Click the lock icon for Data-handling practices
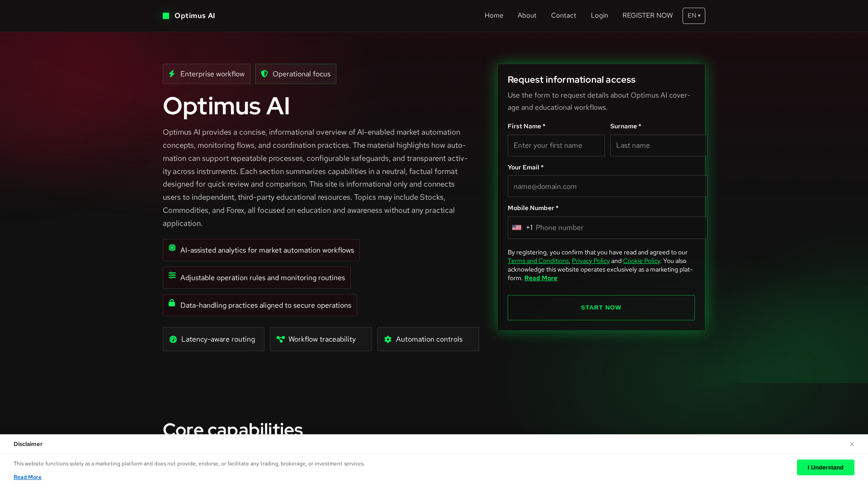The image size is (868, 488). point(172,303)
